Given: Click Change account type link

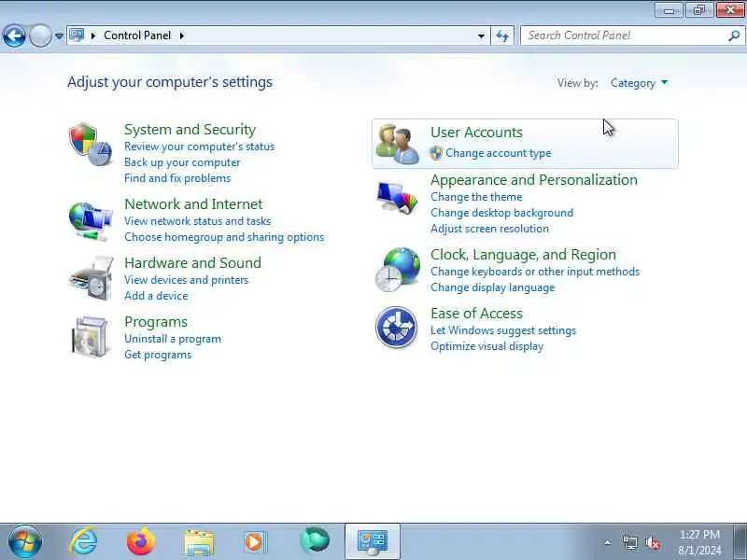Looking at the screenshot, I should click(x=499, y=153).
